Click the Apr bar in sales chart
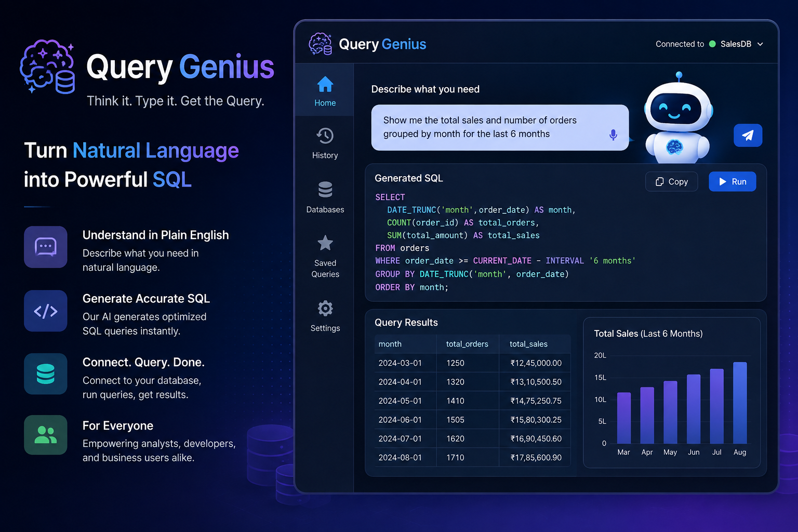The image size is (798, 532). 647,416
